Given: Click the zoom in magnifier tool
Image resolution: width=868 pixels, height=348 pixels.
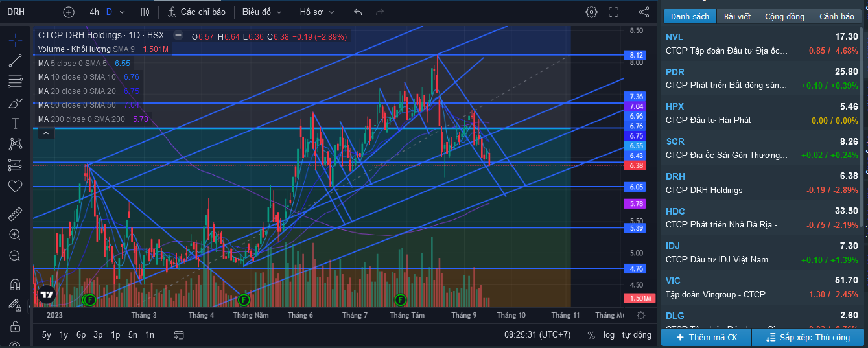Looking at the screenshot, I should 16,235.
